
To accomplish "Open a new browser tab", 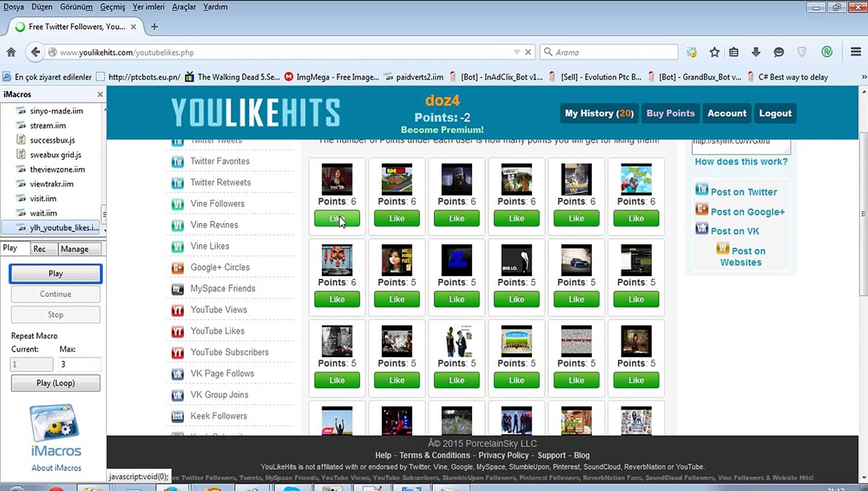I will pos(154,27).
